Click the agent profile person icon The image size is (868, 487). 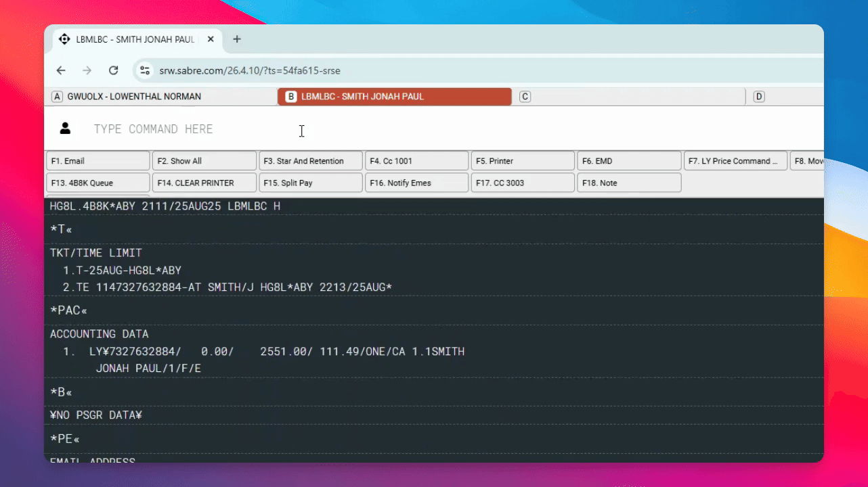tap(65, 129)
